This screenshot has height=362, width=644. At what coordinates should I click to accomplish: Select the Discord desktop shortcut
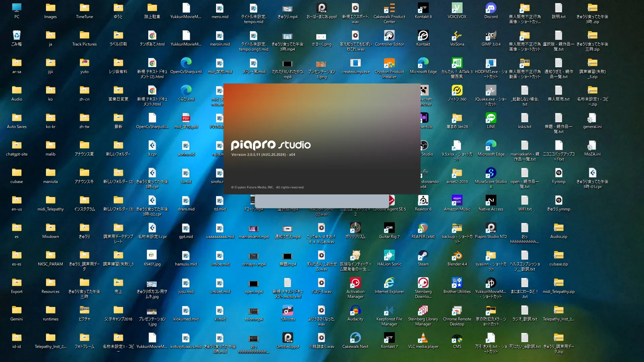point(491,8)
